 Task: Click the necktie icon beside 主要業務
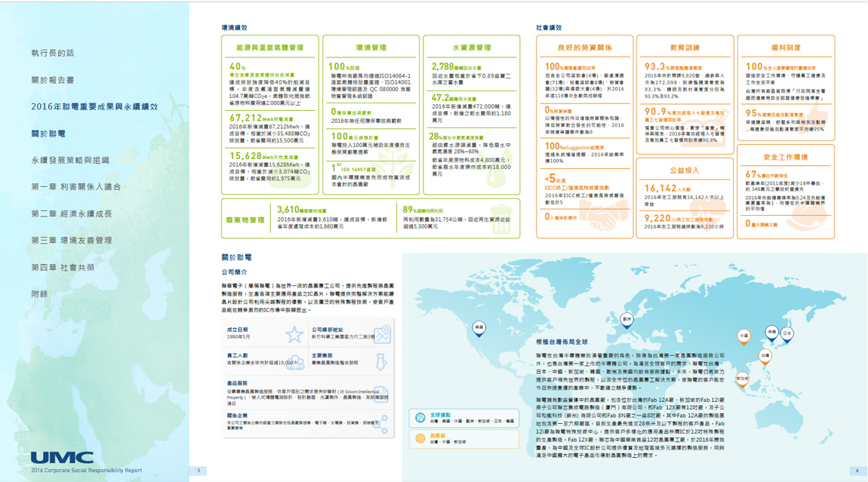[x=383, y=361]
